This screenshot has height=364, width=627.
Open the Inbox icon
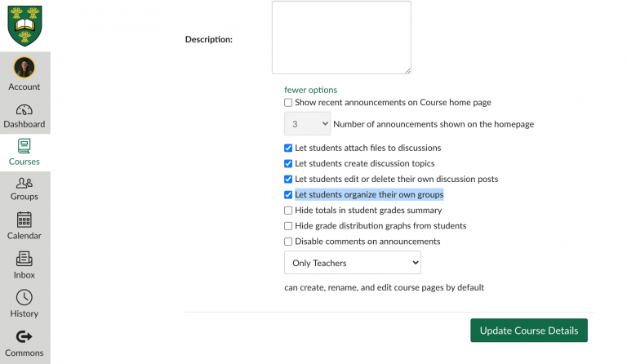pos(24,259)
